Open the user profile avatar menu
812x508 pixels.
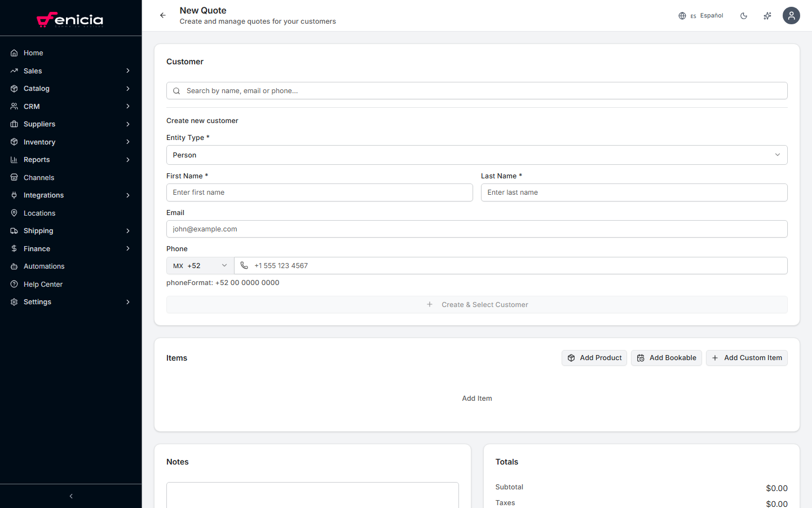pyautogui.click(x=791, y=16)
